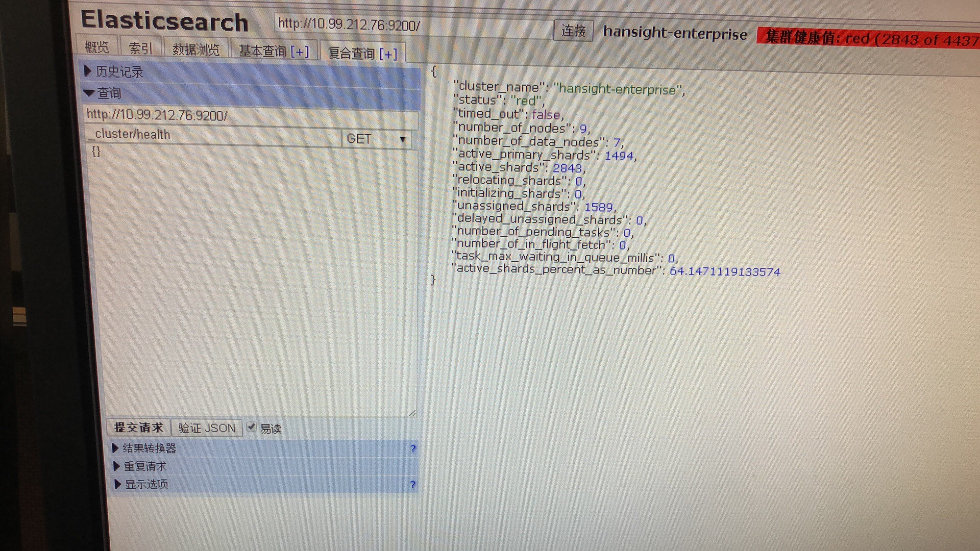Edit the _cluster/health path field
The width and height of the screenshot is (980, 551).
click(x=212, y=135)
